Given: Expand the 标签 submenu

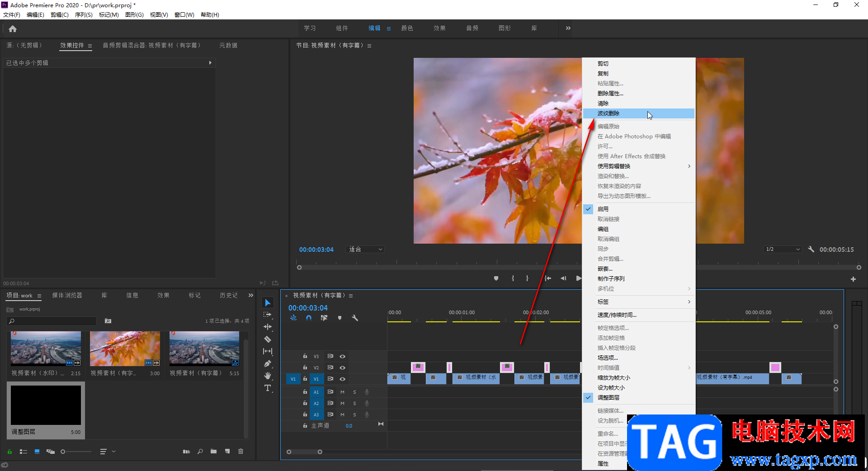Looking at the screenshot, I should 638,302.
